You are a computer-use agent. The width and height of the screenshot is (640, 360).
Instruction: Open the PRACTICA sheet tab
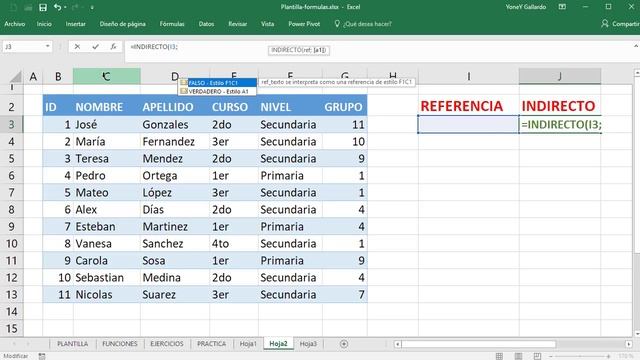[211, 344]
